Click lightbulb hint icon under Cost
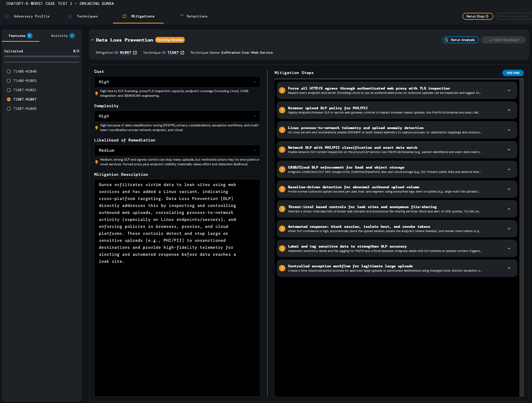The height and width of the screenshot is (403, 532). (x=97, y=93)
